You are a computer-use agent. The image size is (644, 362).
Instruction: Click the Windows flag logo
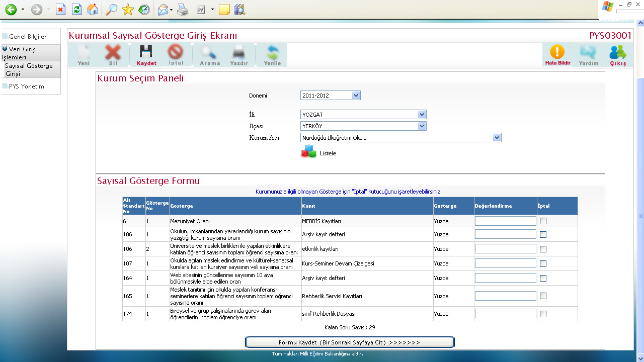pyautogui.click(x=608, y=6)
